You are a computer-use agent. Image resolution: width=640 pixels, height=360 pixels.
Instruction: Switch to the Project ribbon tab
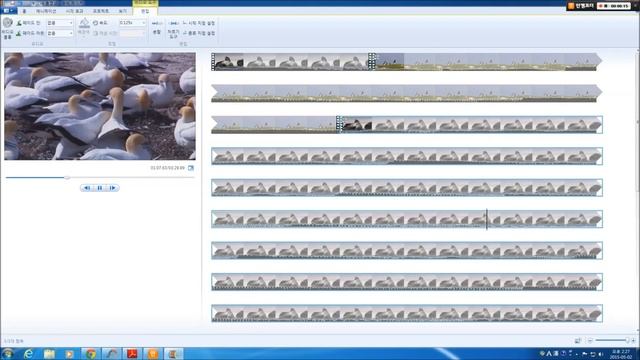pos(101,11)
